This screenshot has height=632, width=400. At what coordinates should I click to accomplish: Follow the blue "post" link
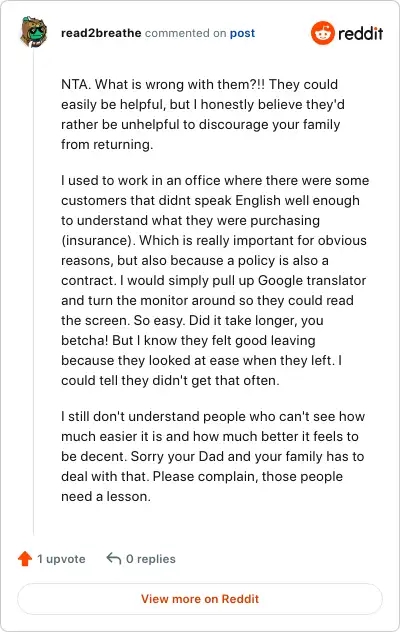point(242,33)
